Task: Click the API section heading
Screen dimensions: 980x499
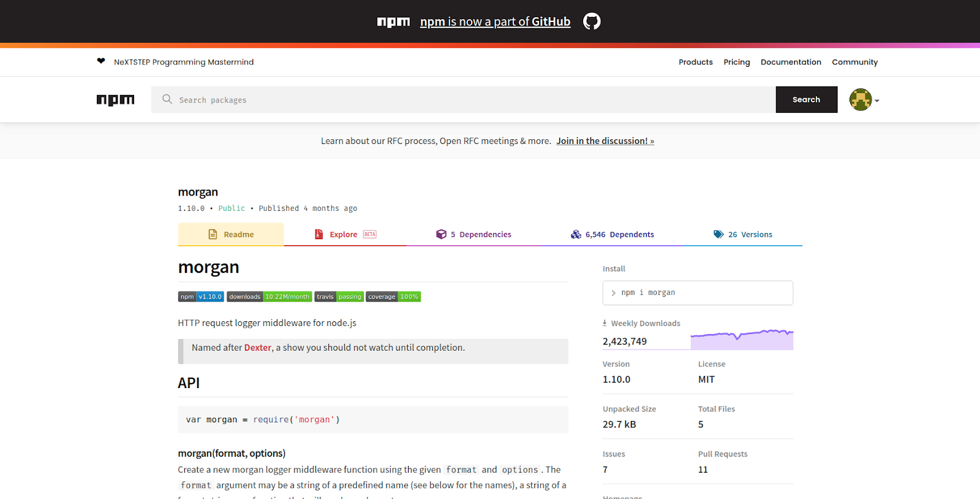Action: pos(189,383)
